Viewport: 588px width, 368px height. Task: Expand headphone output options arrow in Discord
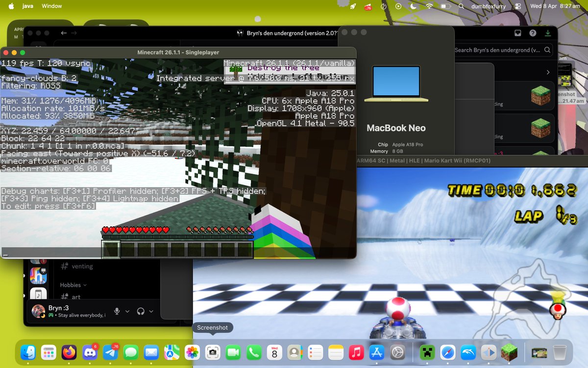[151, 311]
